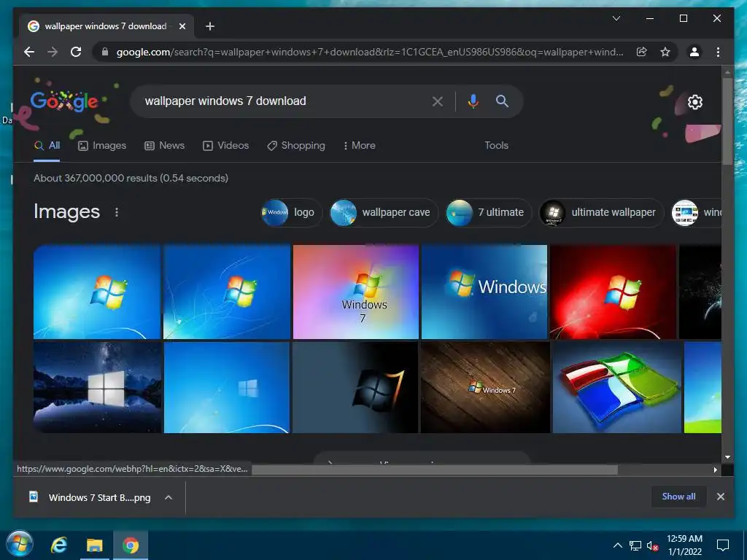Click the Images section heading
This screenshot has width=747, height=560.
tap(66, 212)
